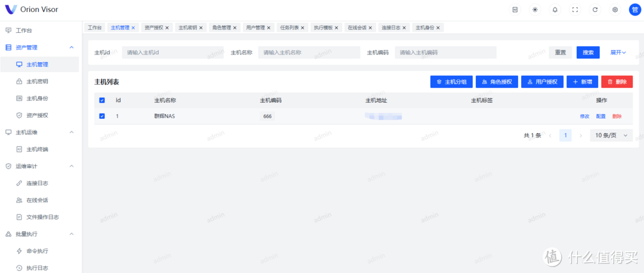Click the 群晖NAS host name cell
Viewport: 644px width, 273px height.
pos(165,116)
